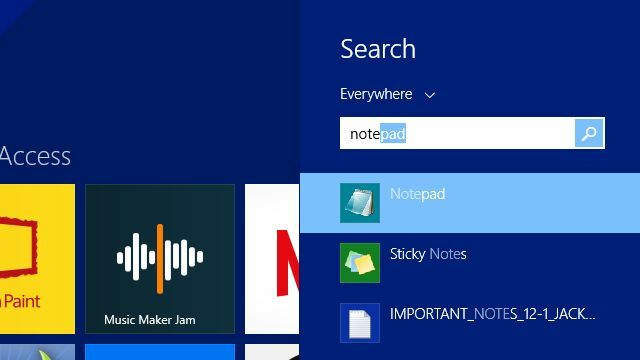
Task: Click the chevron next to Everywhere
Action: pos(430,96)
